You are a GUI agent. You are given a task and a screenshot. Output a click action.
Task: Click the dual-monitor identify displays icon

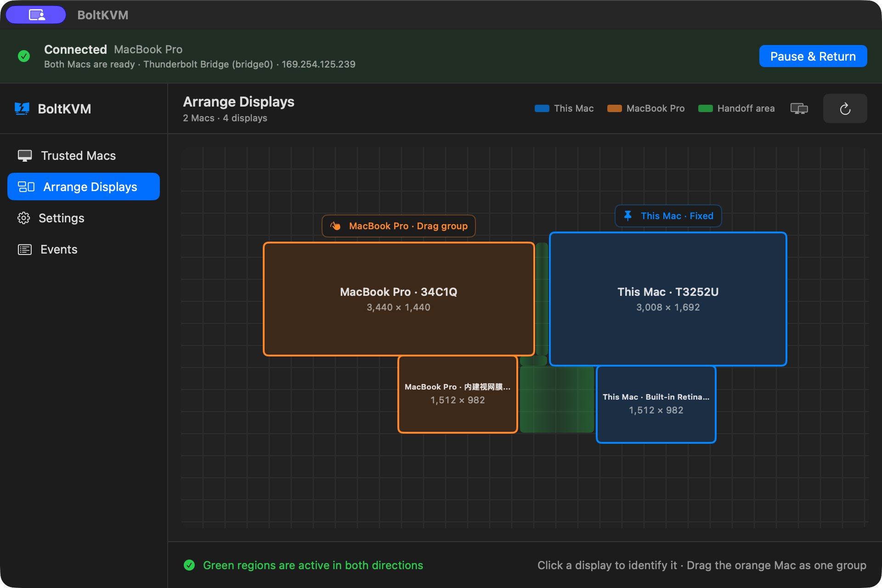(799, 108)
